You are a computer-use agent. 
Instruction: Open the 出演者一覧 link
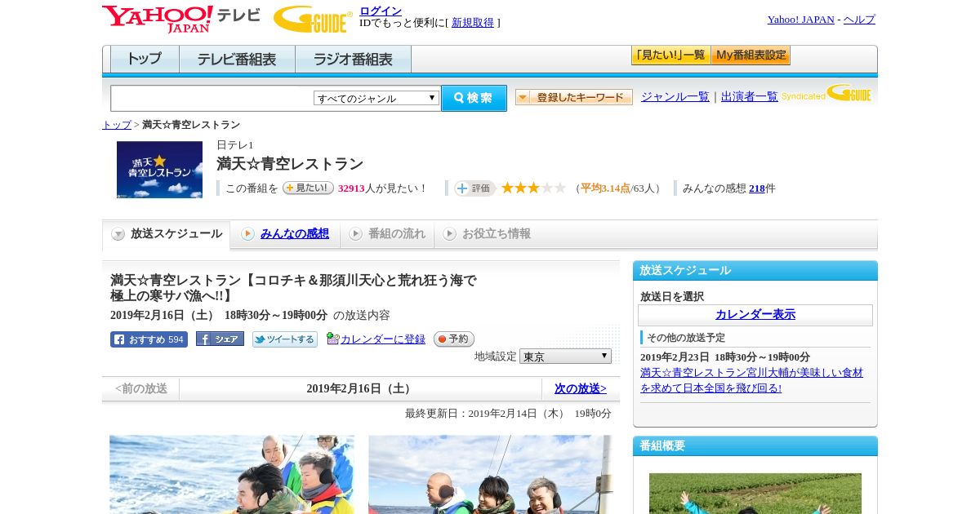pos(749,96)
